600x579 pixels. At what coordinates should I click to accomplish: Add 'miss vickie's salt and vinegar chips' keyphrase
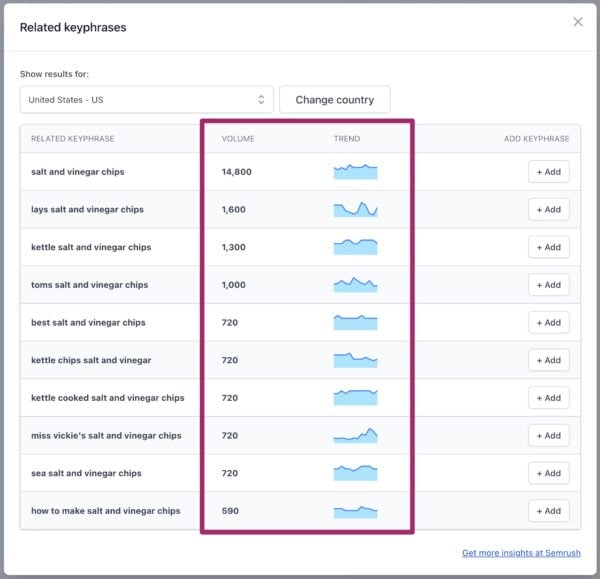pyautogui.click(x=548, y=436)
